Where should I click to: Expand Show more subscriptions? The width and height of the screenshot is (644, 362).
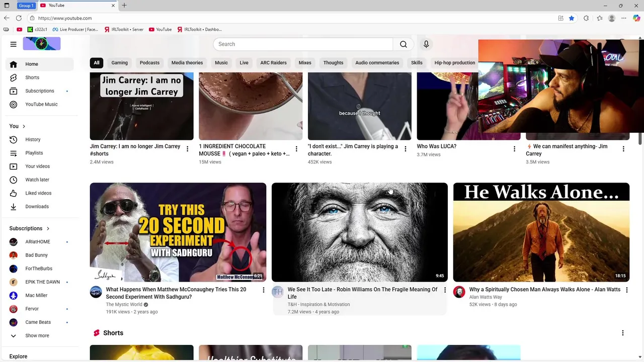(x=40, y=335)
